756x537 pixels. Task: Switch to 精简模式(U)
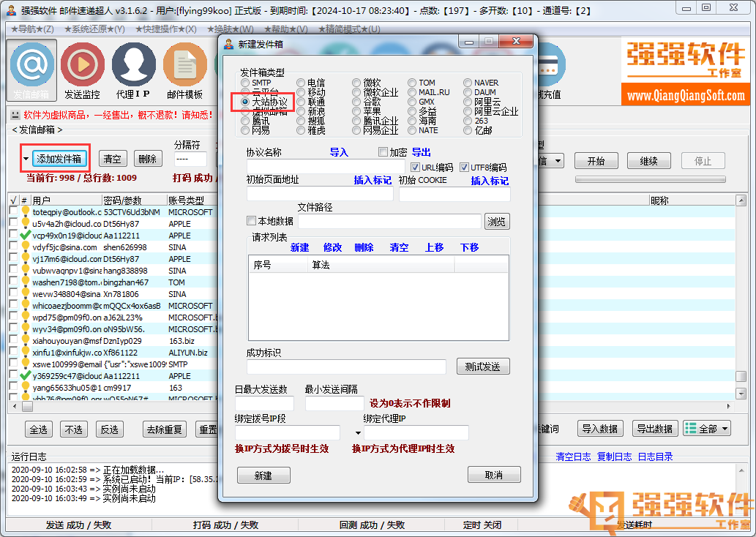coord(349,29)
